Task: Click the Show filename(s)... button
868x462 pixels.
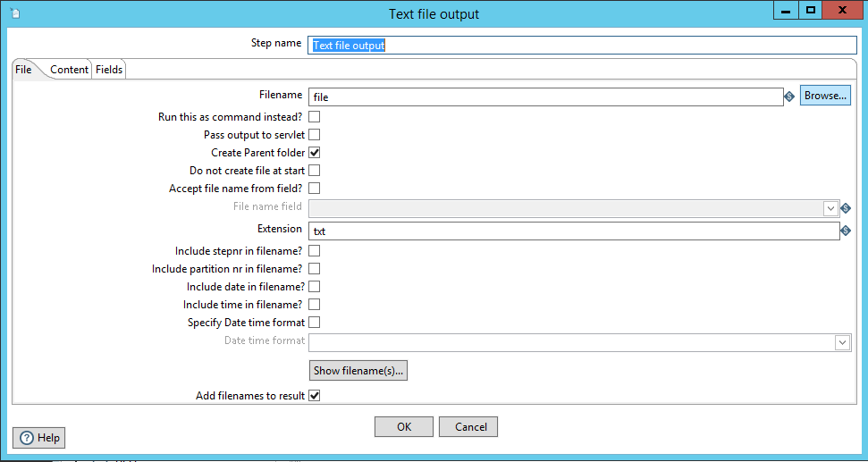Action: tap(358, 371)
